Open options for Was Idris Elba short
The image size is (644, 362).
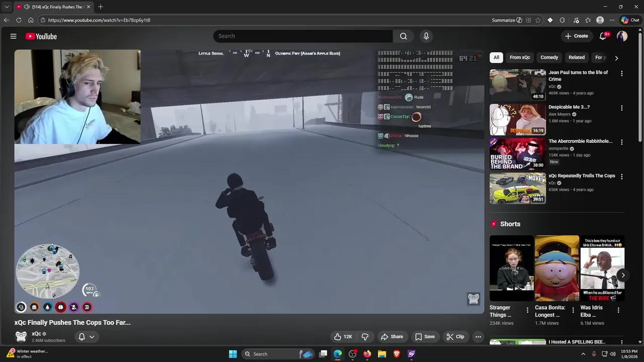pyautogui.click(x=618, y=310)
